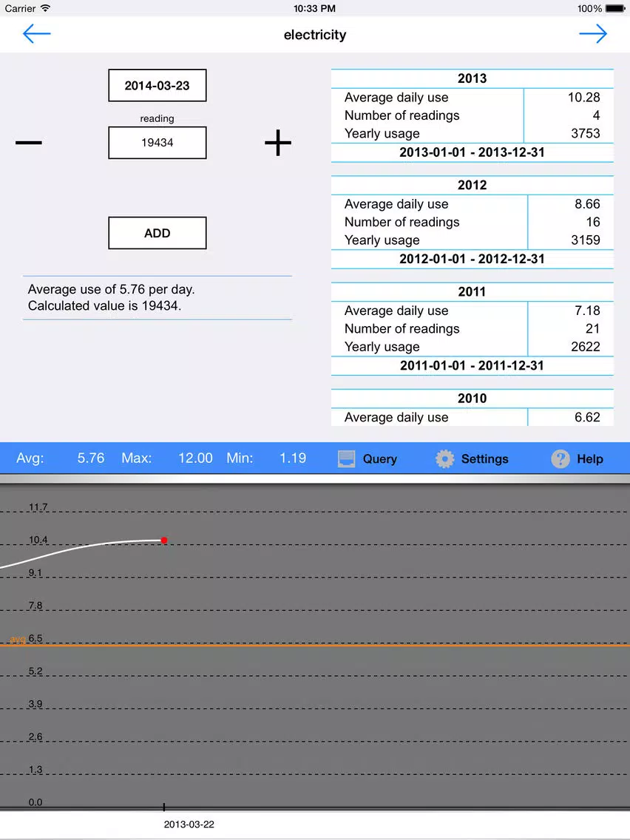Select date range 2013-01-01 - 2013-12-31

(472, 152)
